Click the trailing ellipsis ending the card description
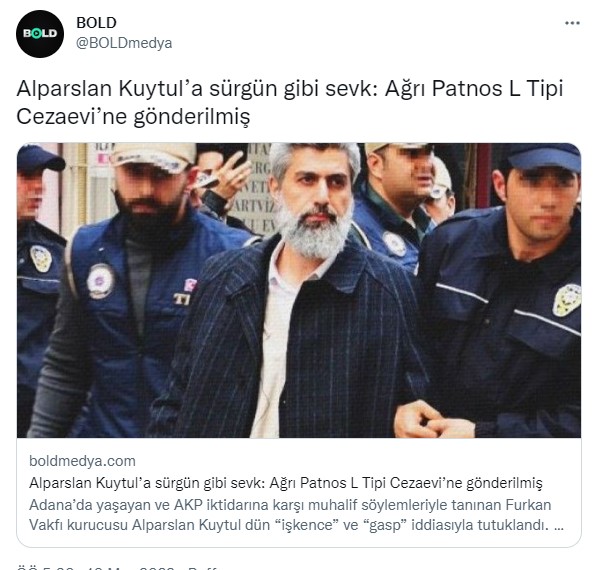Screen dimensions: 594x570 pos(559,526)
